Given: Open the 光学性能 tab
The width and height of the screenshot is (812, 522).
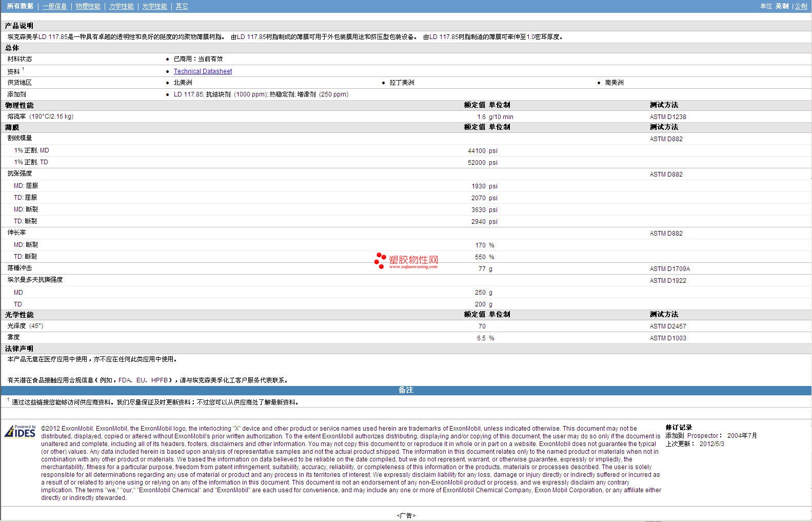Looking at the screenshot, I should pyautogui.click(x=154, y=6).
